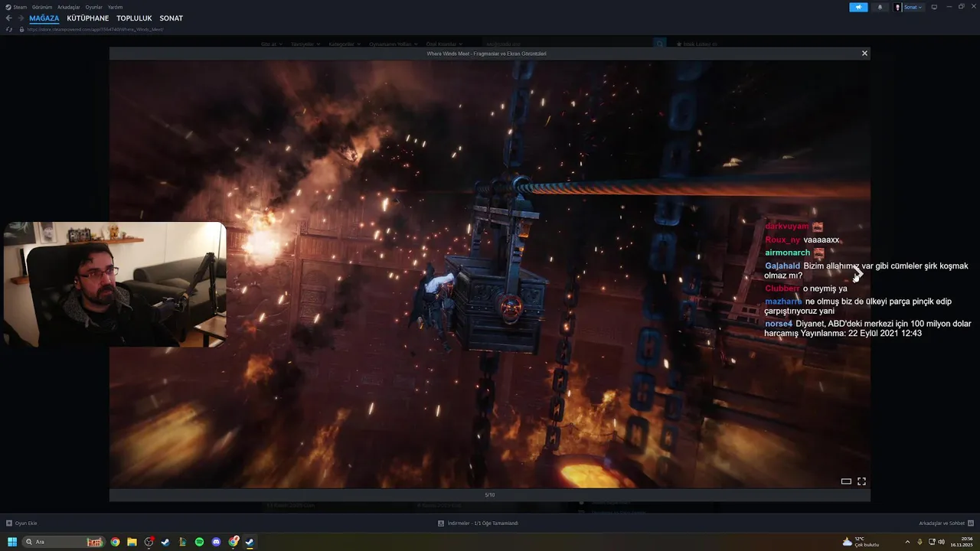This screenshot has width=980, height=551.
Task: Close the screenshot viewer overlay
Action: click(x=864, y=54)
